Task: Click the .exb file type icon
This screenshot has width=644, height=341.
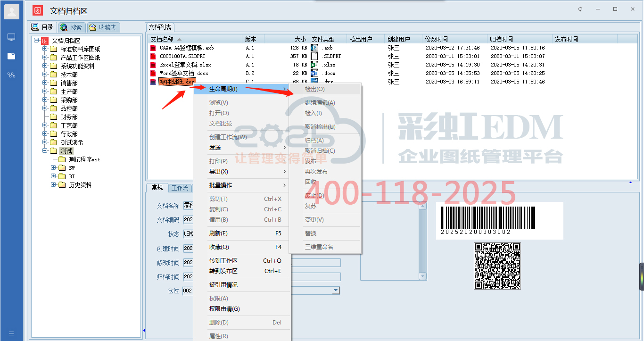Action: [314, 48]
